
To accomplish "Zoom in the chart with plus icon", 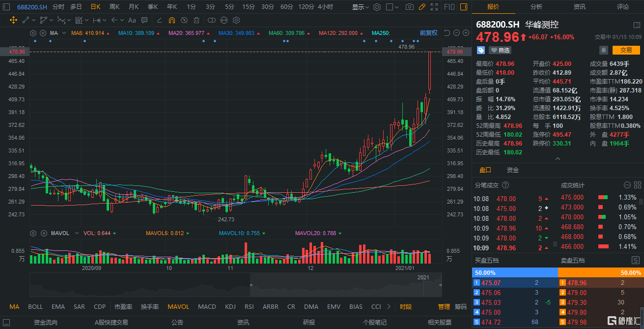I will (x=465, y=33).
